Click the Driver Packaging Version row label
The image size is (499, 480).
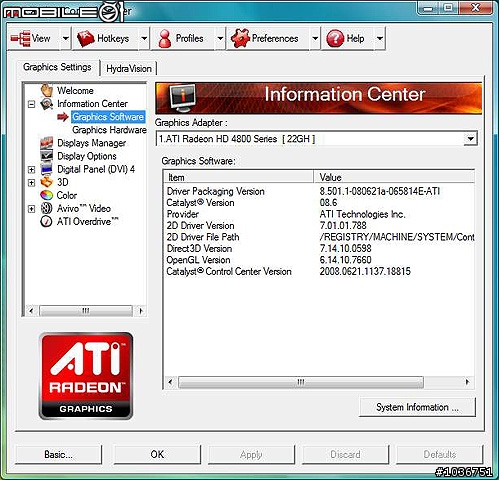click(215, 191)
